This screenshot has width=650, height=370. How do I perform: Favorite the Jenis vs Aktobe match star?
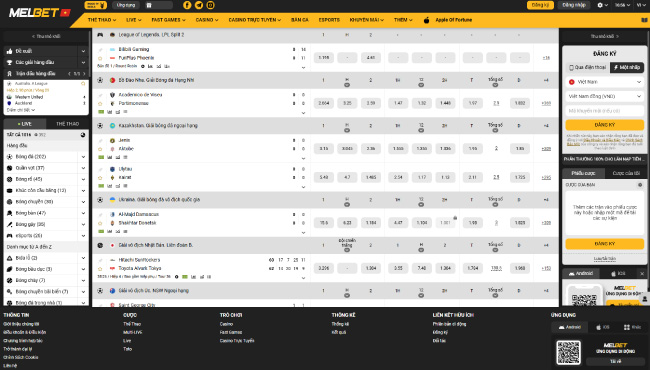100,149
